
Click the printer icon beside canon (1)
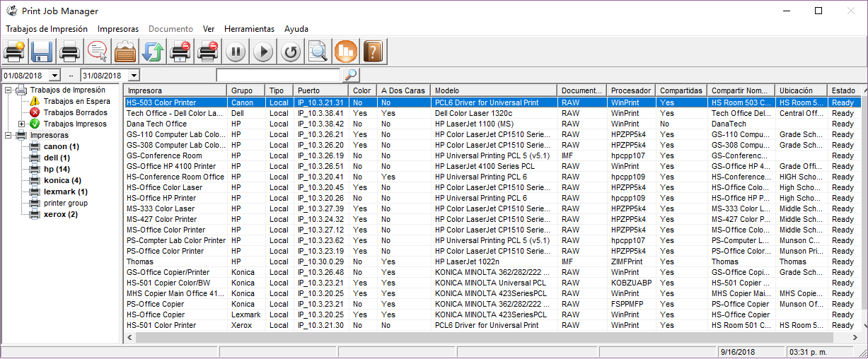point(35,146)
